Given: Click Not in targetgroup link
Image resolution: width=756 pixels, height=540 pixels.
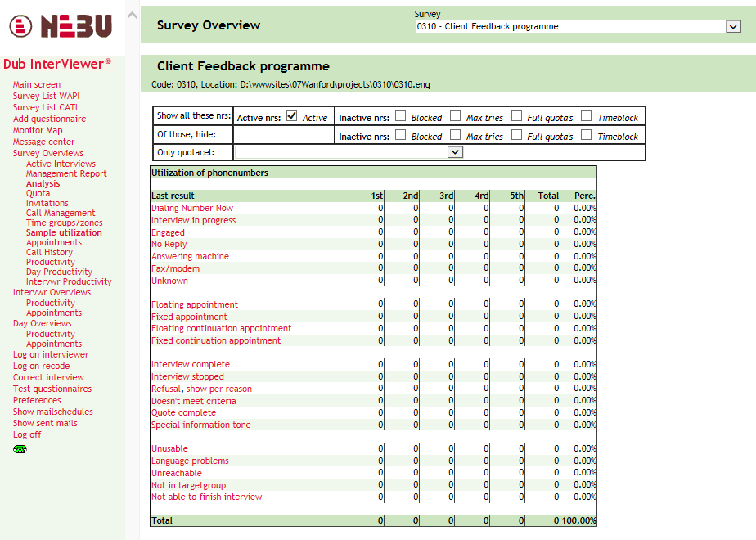Looking at the screenshot, I should [x=188, y=485].
